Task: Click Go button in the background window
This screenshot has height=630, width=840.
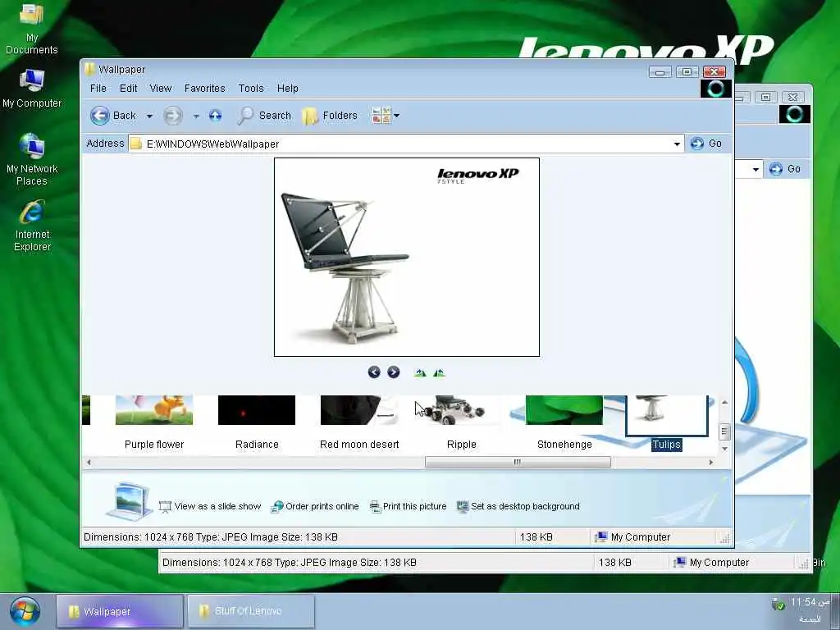Action: click(785, 169)
